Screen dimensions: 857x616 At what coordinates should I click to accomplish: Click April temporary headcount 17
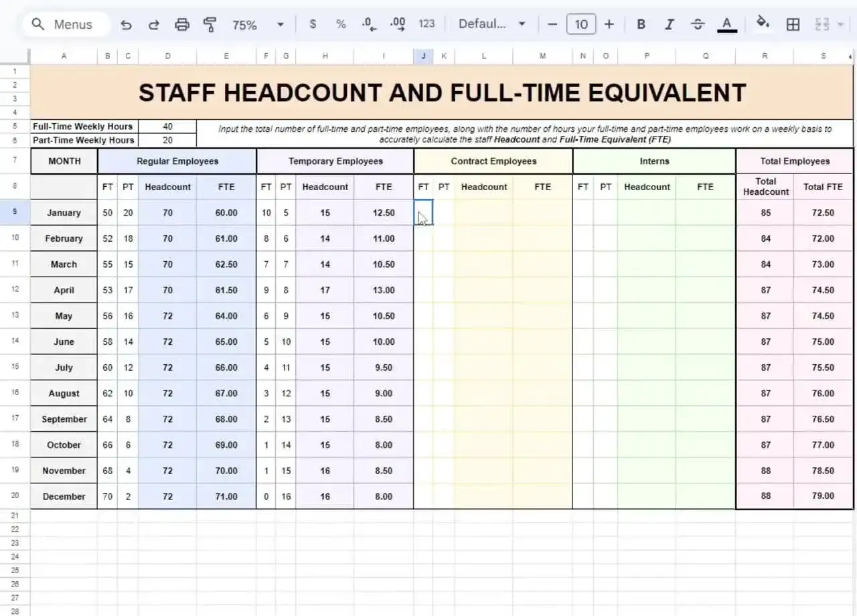[x=325, y=291]
